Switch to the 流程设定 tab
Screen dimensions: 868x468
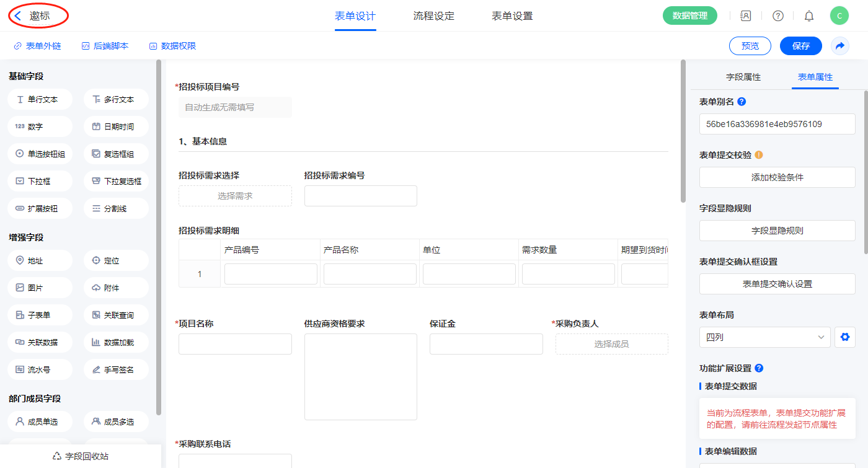click(433, 16)
